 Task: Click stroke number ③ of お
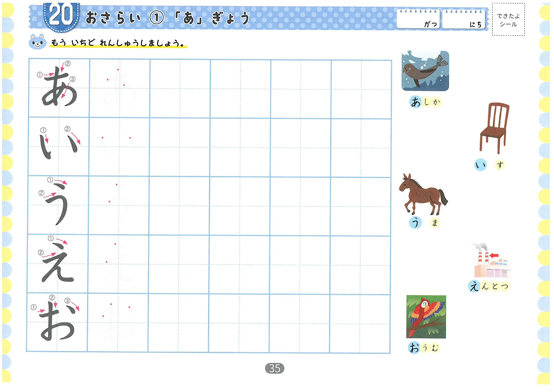point(67,301)
